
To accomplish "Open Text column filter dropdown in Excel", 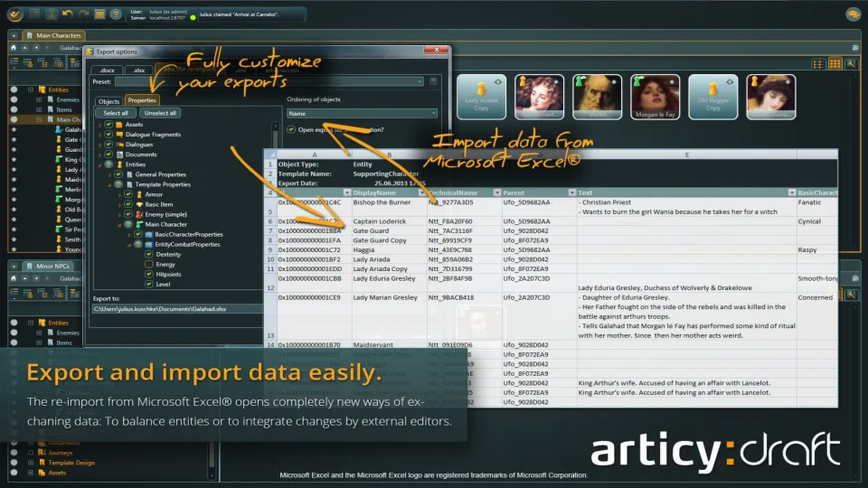I will [792, 192].
